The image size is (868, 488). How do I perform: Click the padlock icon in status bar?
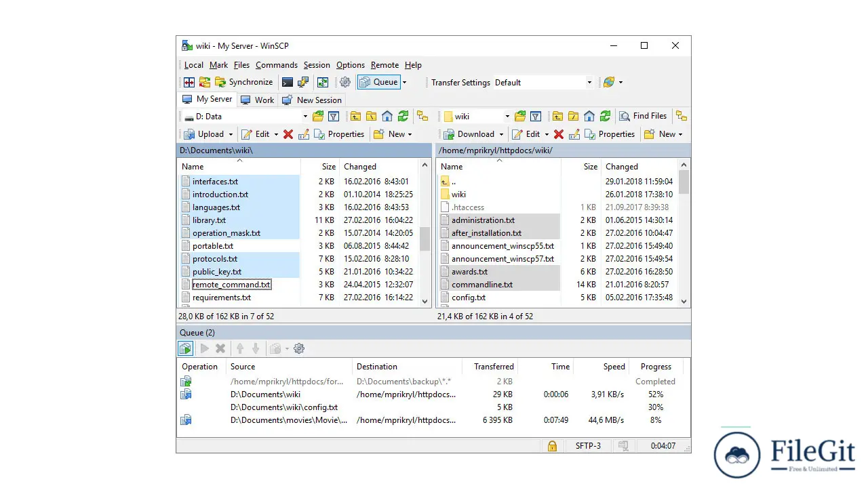(x=552, y=446)
